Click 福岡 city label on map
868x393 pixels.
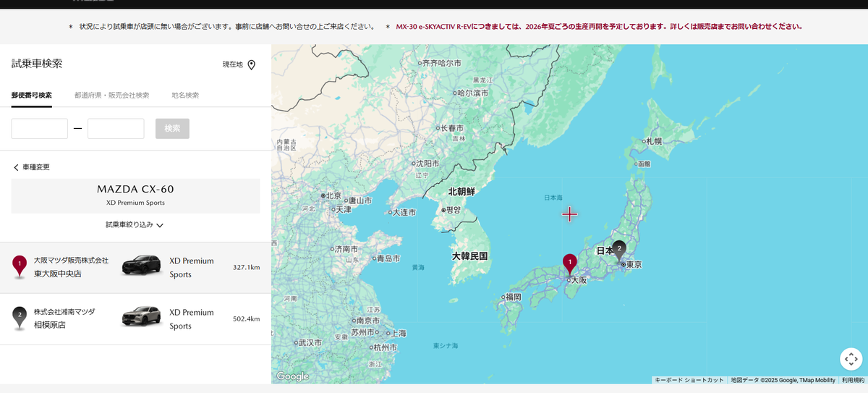[x=513, y=297]
